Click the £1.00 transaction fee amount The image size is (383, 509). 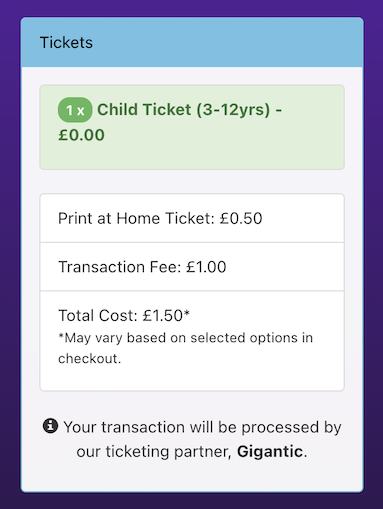click(x=206, y=267)
